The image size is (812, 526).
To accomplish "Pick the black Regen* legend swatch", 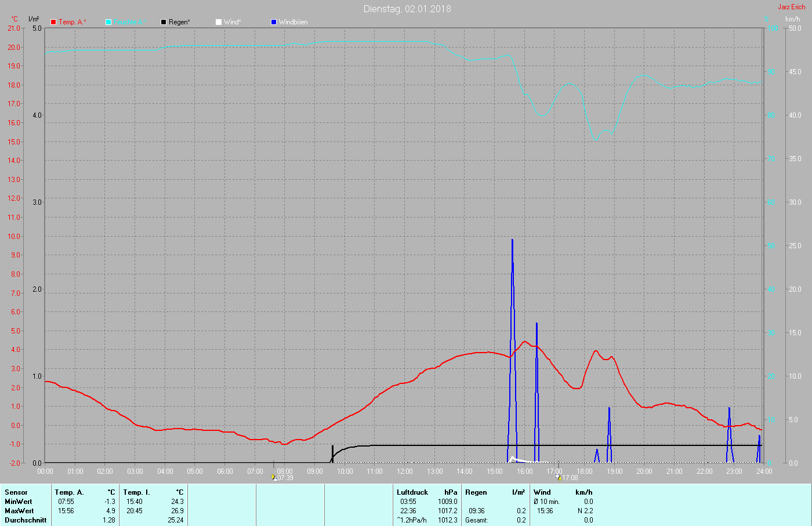I will (164, 22).
